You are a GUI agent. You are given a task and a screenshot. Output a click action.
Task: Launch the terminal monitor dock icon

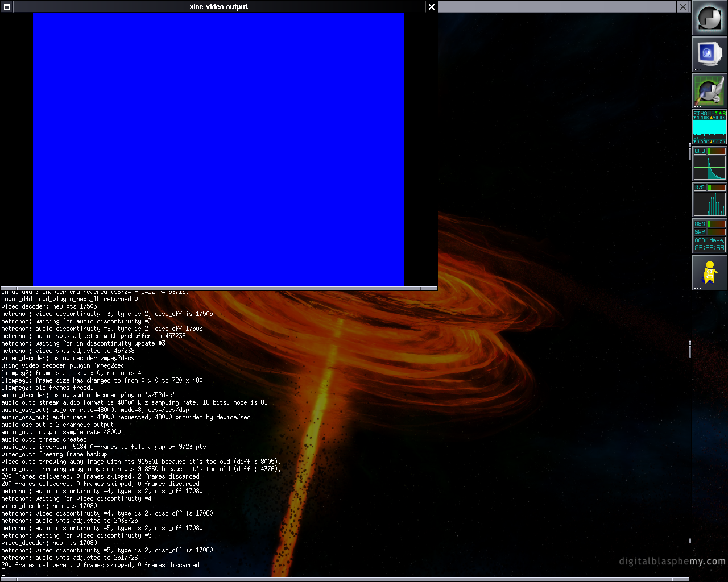click(709, 55)
